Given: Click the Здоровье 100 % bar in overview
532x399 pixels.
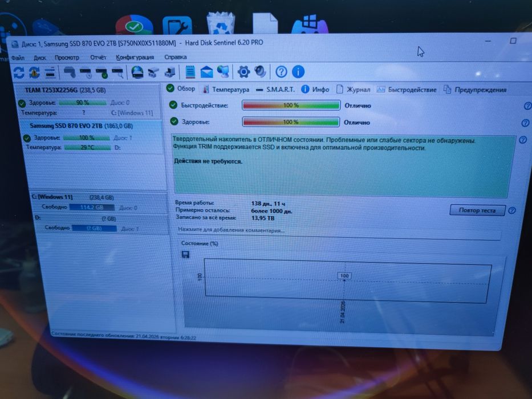Looking at the screenshot, I should point(291,122).
